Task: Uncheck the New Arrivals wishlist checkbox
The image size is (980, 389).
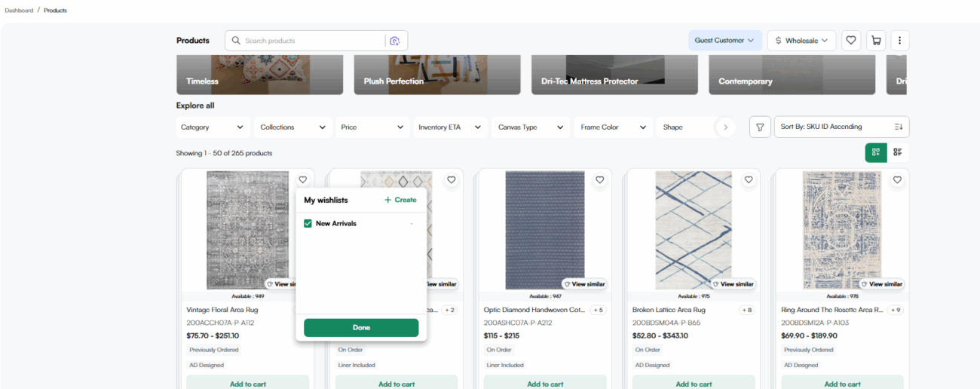Action: tap(308, 224)
